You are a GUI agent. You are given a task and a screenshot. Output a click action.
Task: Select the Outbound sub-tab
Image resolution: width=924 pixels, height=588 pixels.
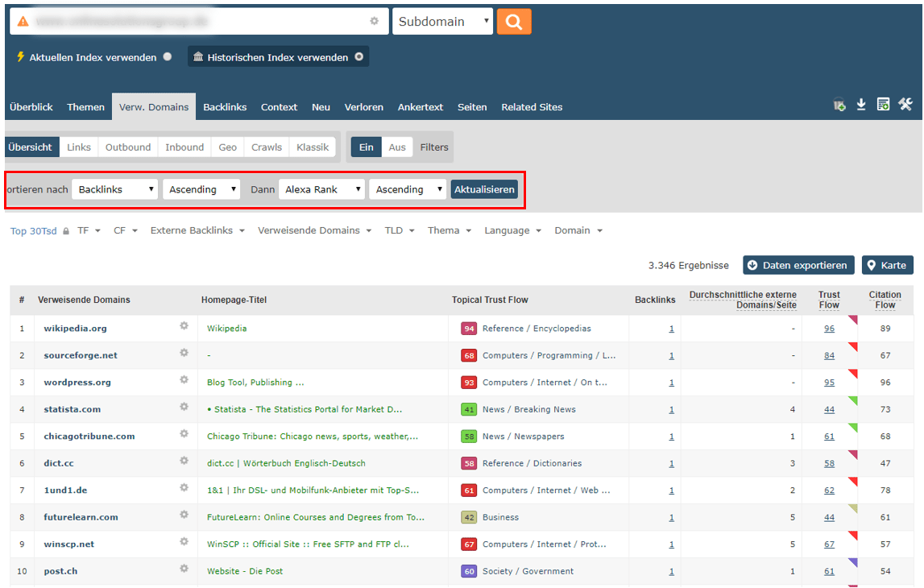tap(128, 147)
